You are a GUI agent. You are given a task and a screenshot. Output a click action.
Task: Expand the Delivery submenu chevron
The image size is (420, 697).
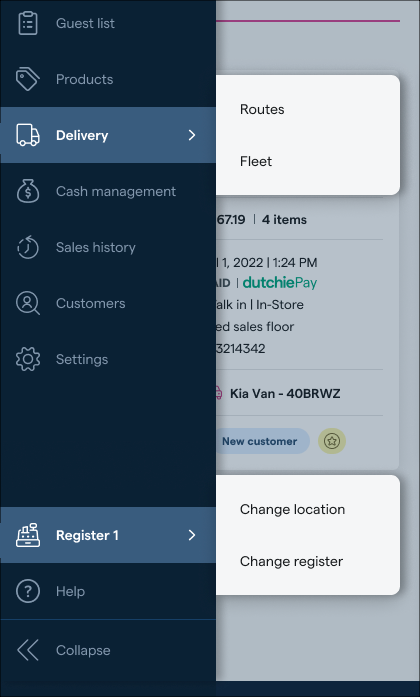click(x=192, y=135)
